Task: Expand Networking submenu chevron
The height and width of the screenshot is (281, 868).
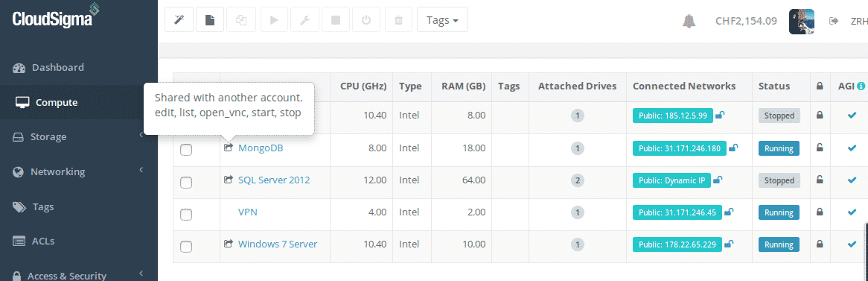Action: (x=141, y=170)
